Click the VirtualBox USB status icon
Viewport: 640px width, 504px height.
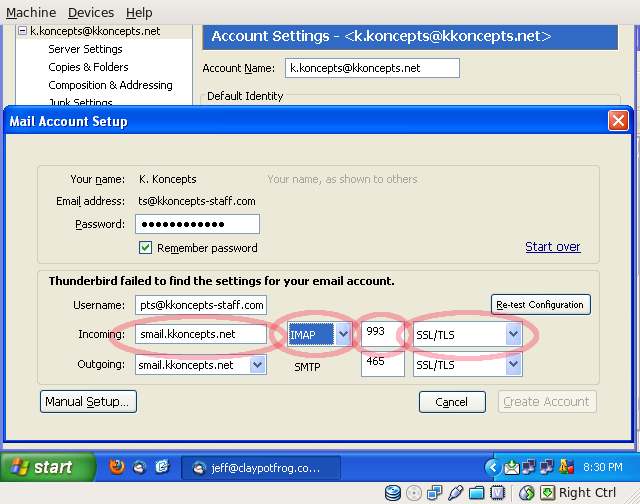[456, 493]
